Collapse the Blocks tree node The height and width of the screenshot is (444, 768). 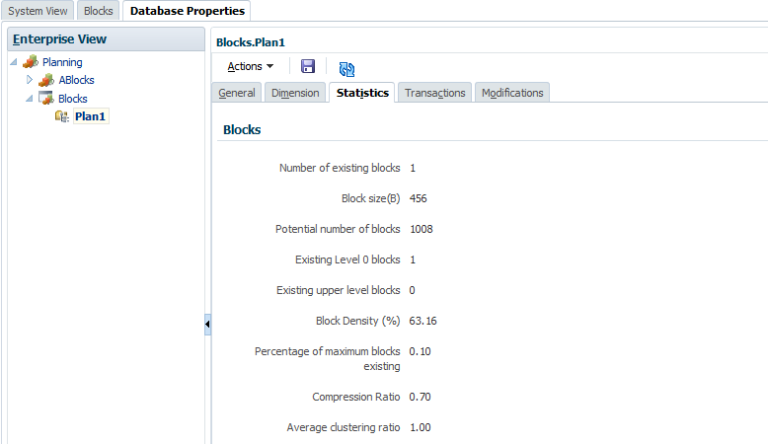[x=29, y=99]
